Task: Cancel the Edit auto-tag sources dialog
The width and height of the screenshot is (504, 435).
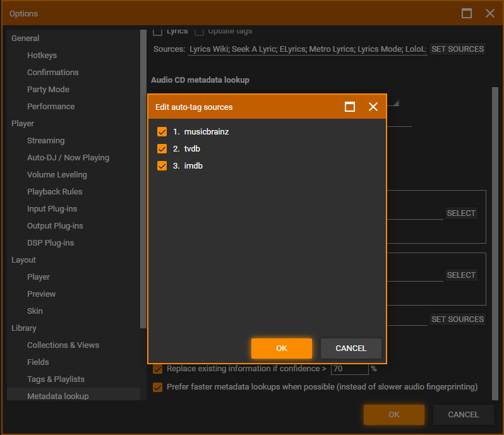Action: click(351, 349)
